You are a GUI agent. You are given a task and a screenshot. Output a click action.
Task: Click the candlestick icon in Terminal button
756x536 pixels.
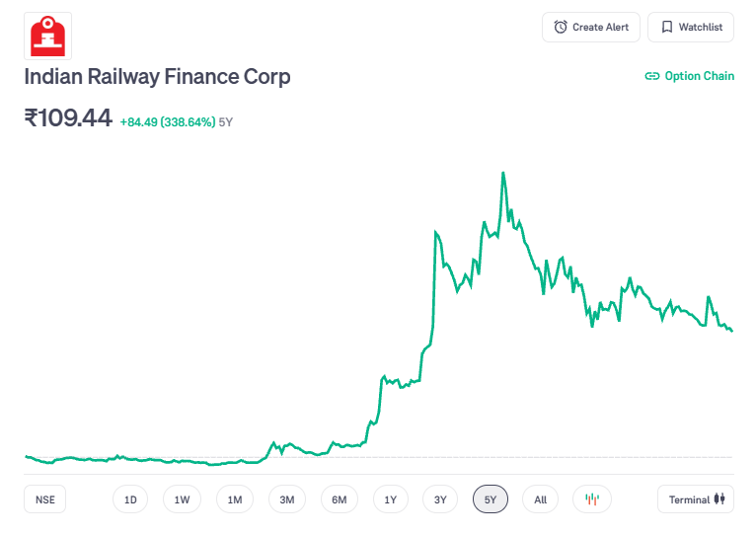719,499
